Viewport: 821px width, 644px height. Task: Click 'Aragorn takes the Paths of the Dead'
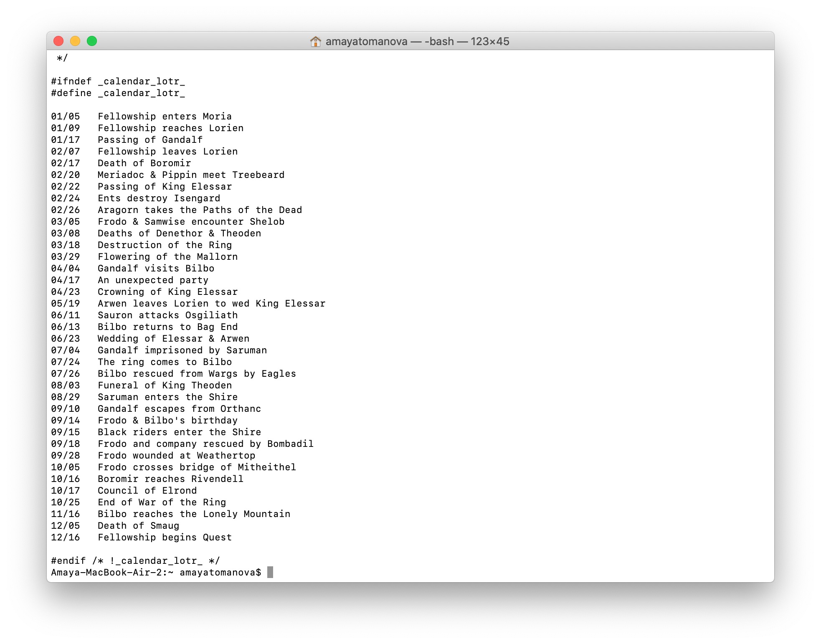click(x=200, y=210)
